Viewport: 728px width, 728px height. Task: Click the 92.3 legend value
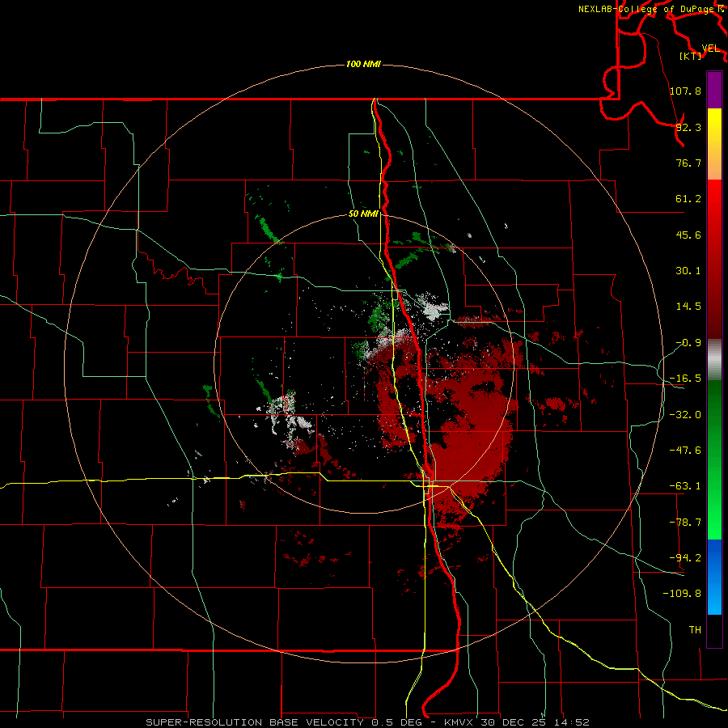click(x=688, y=127)
